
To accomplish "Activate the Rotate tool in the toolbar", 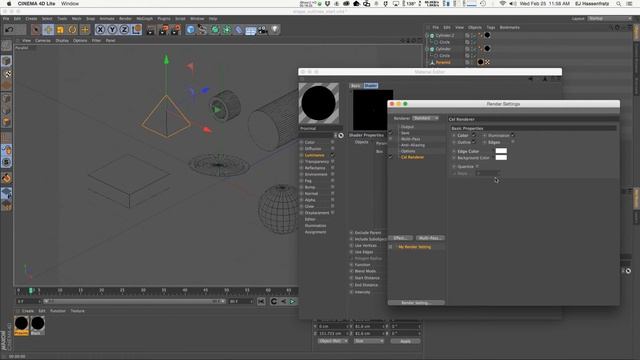I will 72,29.
